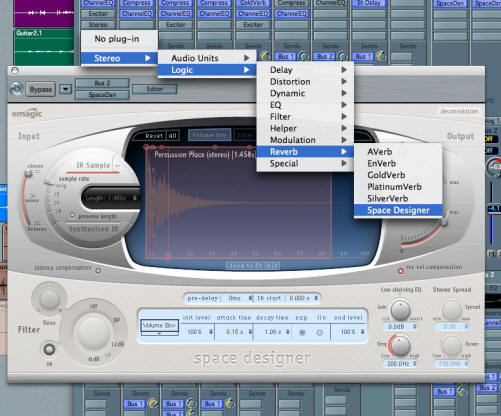The image size is (501, 416).
Task: Select EnVerb menu entry
Action: [398, 163]
